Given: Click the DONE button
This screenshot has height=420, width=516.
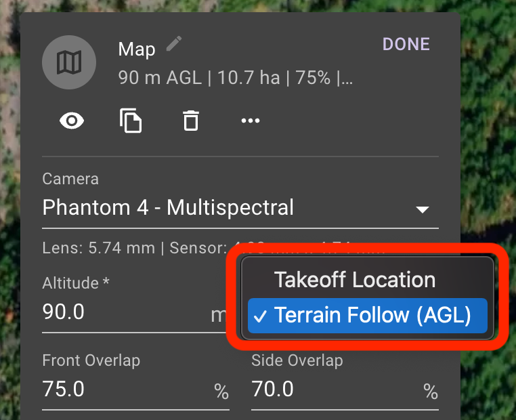Looking at the screenshot, I should tap(406, 44).
